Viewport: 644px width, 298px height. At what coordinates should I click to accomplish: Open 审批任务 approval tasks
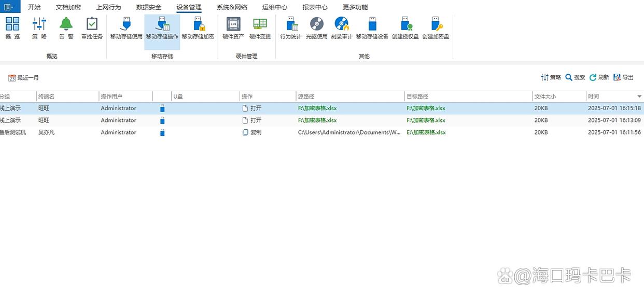[92, 28]
